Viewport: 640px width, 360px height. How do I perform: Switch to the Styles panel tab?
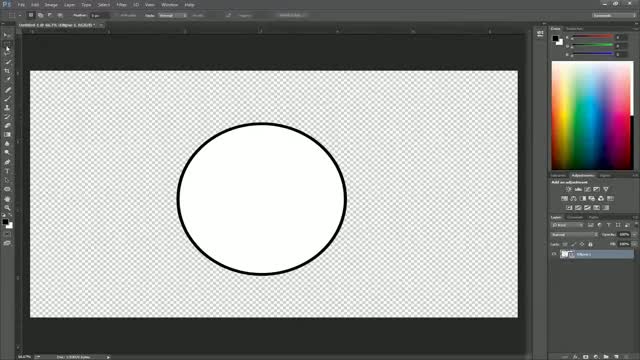coord(605,176)
